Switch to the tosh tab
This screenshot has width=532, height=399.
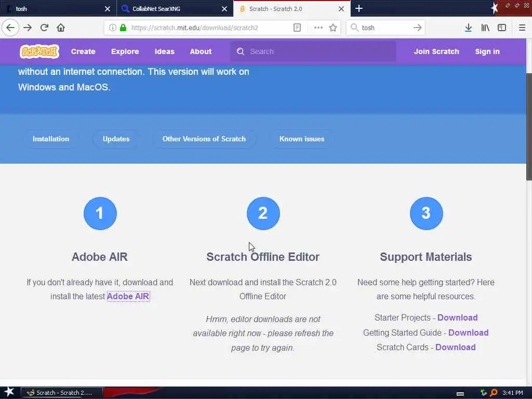[58, 9]
